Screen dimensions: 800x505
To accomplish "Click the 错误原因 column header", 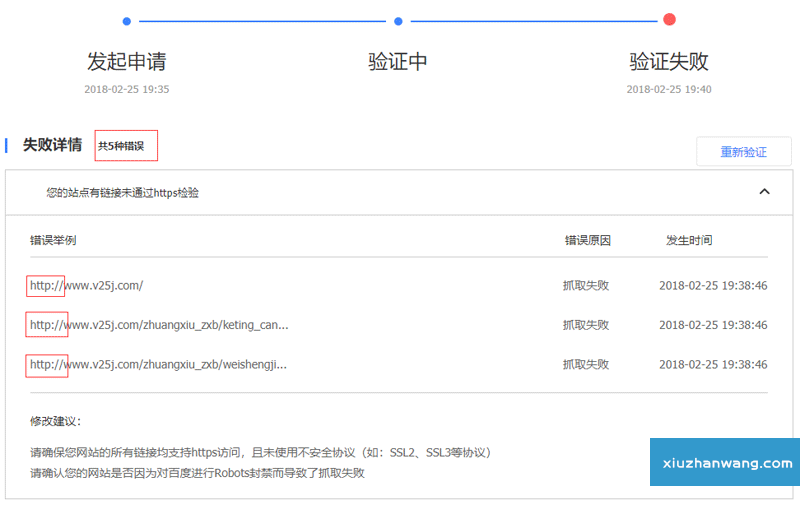I will click(x=587, y=240).
